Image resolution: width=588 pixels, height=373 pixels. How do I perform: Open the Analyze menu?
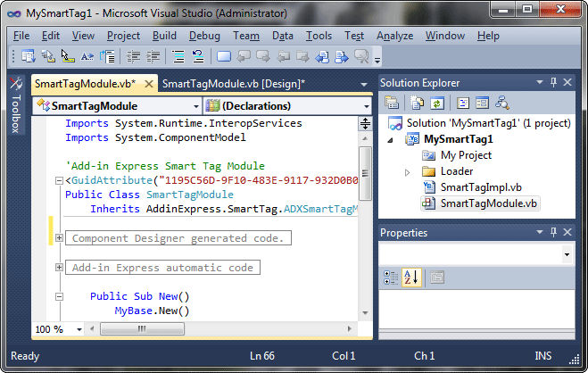(395, 36)
